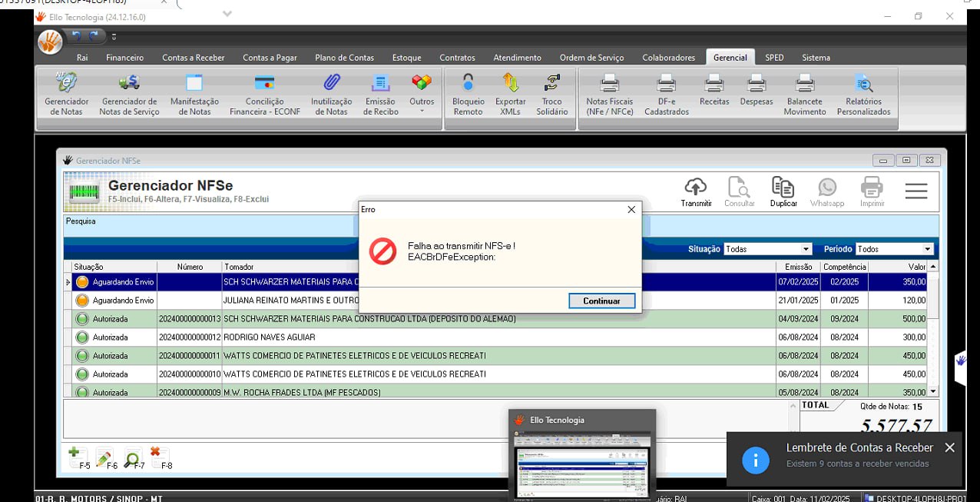Launch Concilição Financeira - ECONF
Screen dimensions: 980x502
(x=265, y=95)
